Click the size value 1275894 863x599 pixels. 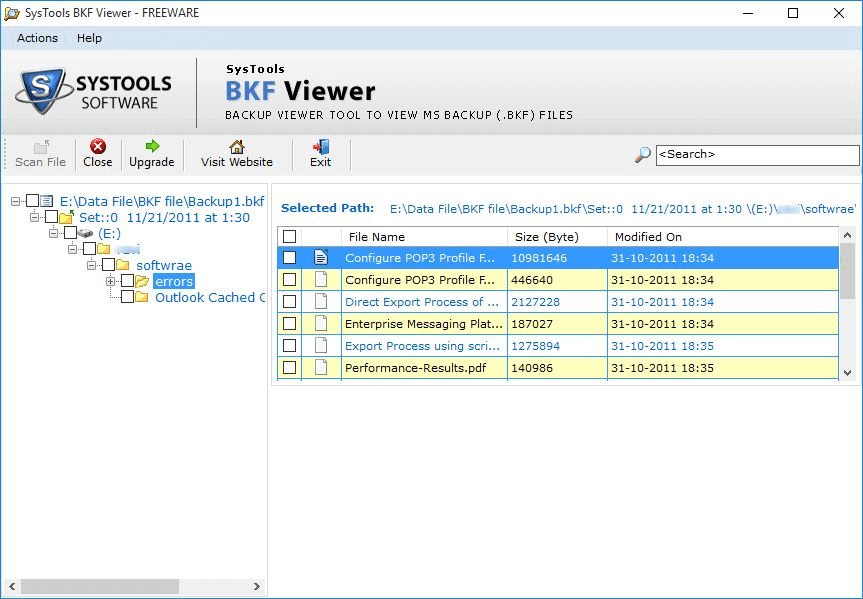point(536,346)
